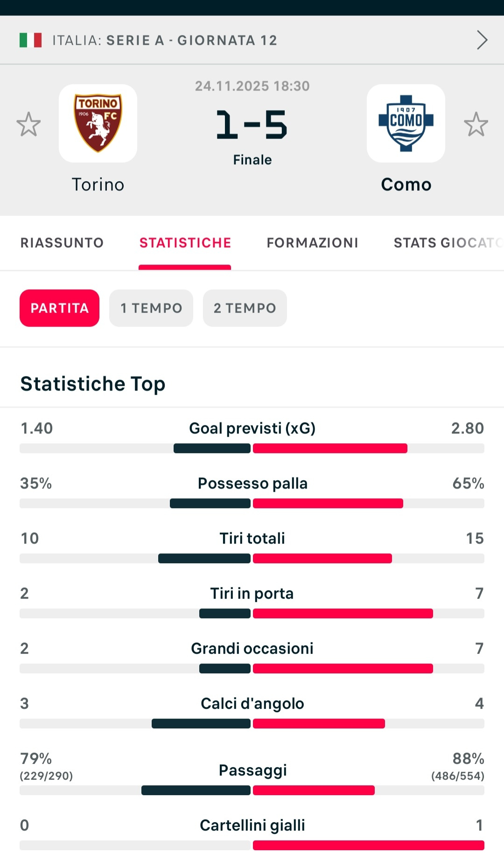Viewport: 504px width, 867px height.
Task: Tap the 1-5 final score
Action: click(252, 125)
